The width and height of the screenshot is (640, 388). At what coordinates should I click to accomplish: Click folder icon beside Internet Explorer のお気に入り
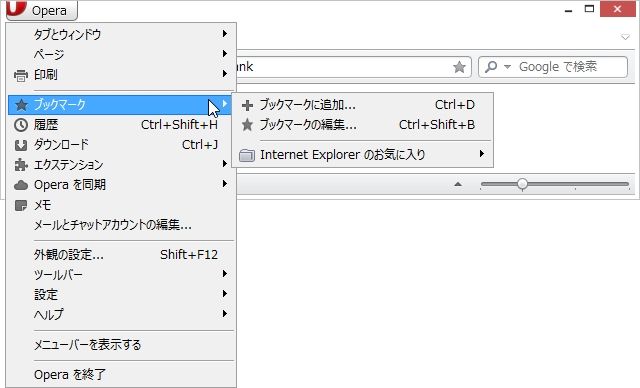[x=247, y=155]
